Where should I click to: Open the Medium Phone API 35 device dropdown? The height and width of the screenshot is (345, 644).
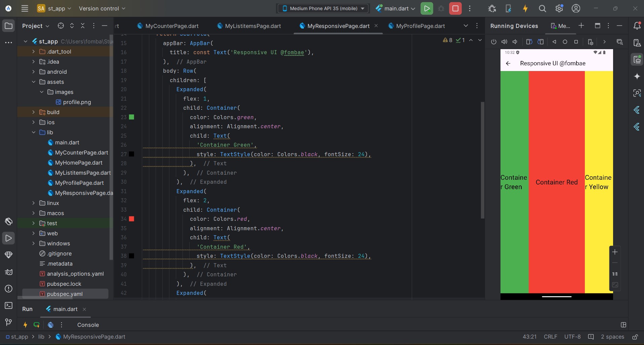323,8
